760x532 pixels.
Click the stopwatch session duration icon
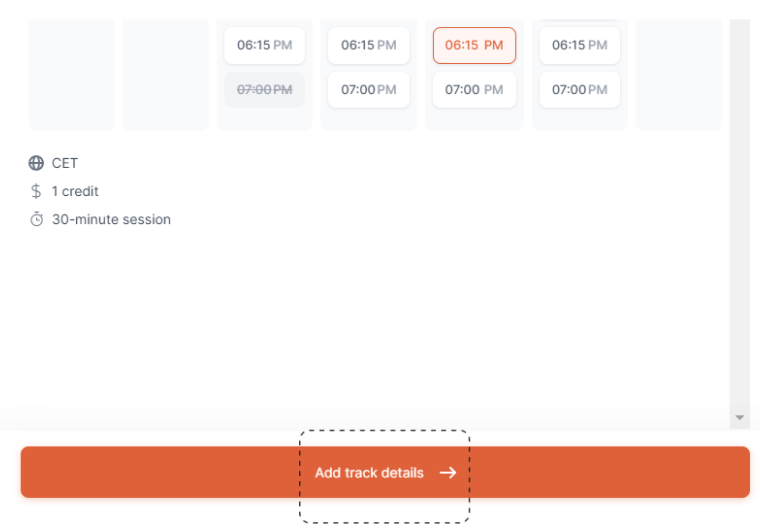36,219
